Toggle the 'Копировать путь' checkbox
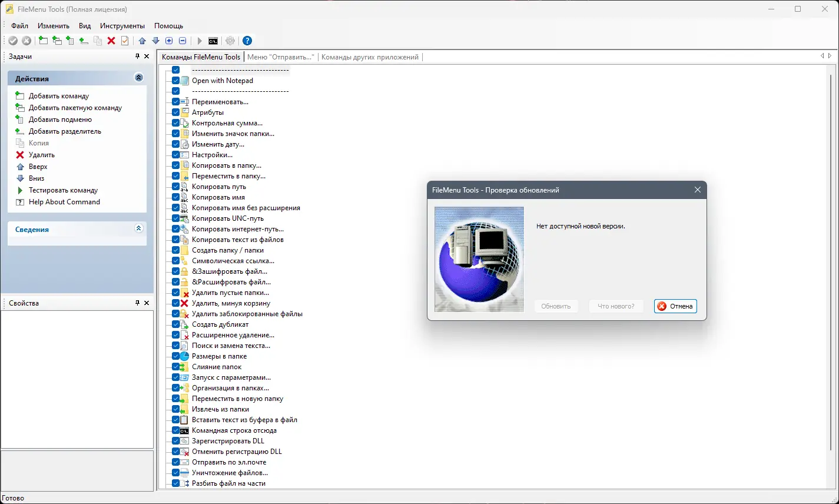The width and height of the screenshot is (839, 504). (x=175, y=187)
